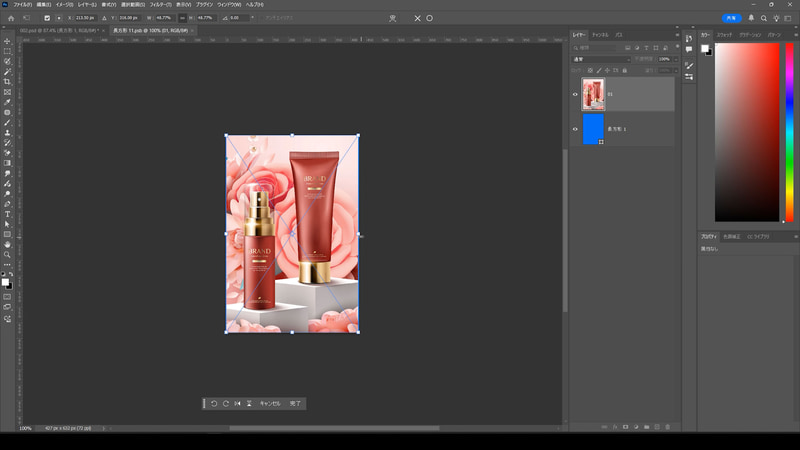This screenshot has width=800, height=450.
Task: Open the Brush Settings panel icon
Action: 689,65
